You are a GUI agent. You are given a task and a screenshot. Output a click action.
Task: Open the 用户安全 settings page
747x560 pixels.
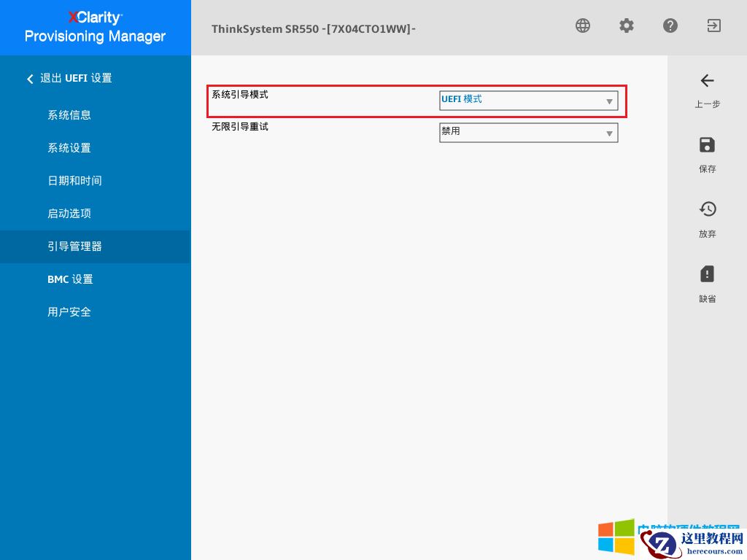click(69, 311)
